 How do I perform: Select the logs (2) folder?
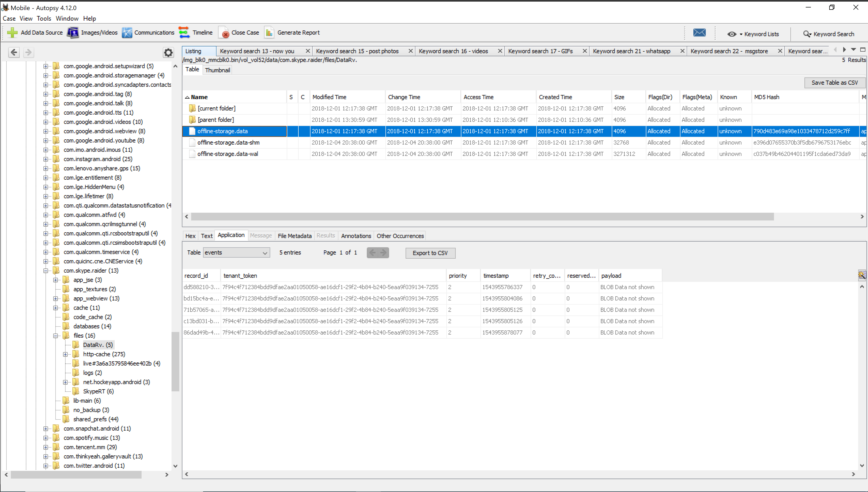92,373
